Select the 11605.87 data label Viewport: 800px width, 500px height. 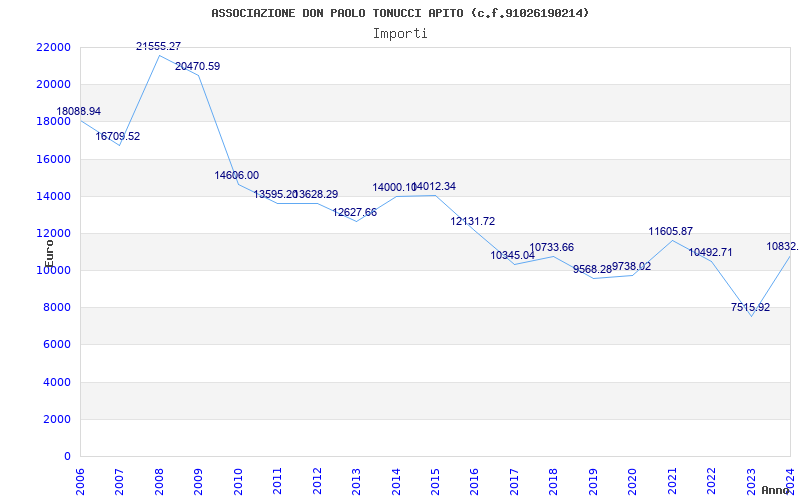671,231
